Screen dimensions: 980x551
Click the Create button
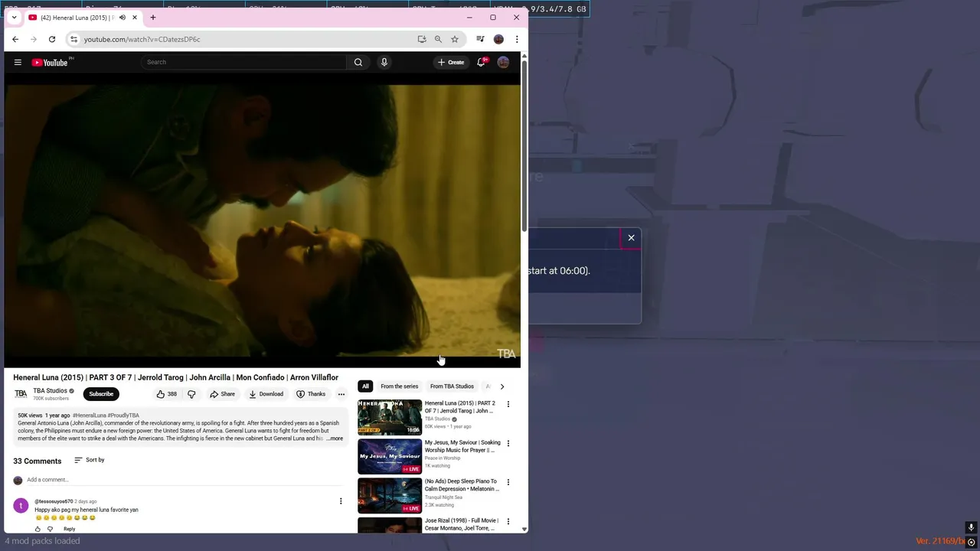[451, 62]
